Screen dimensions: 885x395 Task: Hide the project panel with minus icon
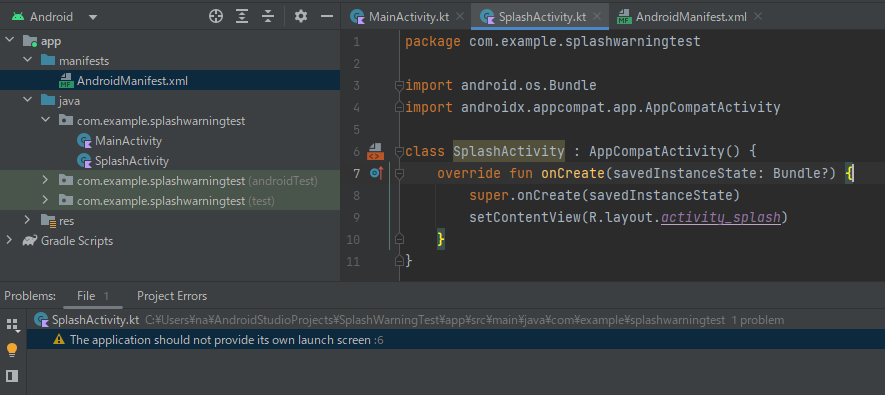coord(327,16)
